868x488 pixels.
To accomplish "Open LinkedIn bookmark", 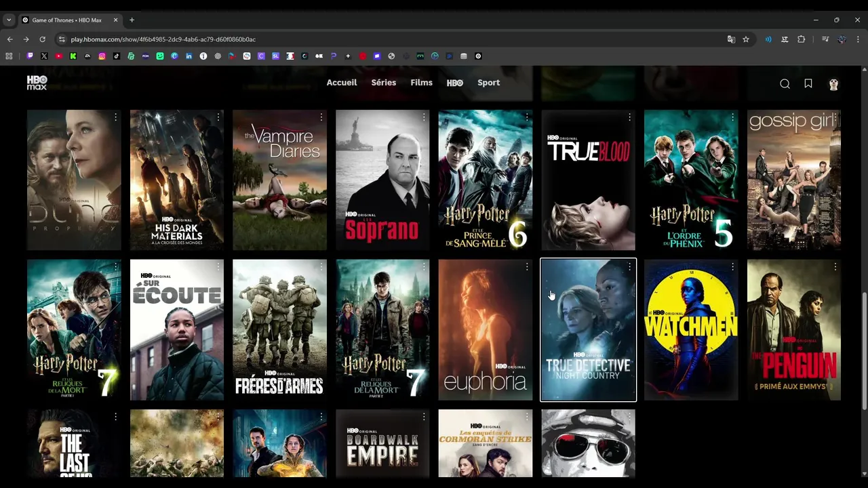I will [x=189, y=56].
